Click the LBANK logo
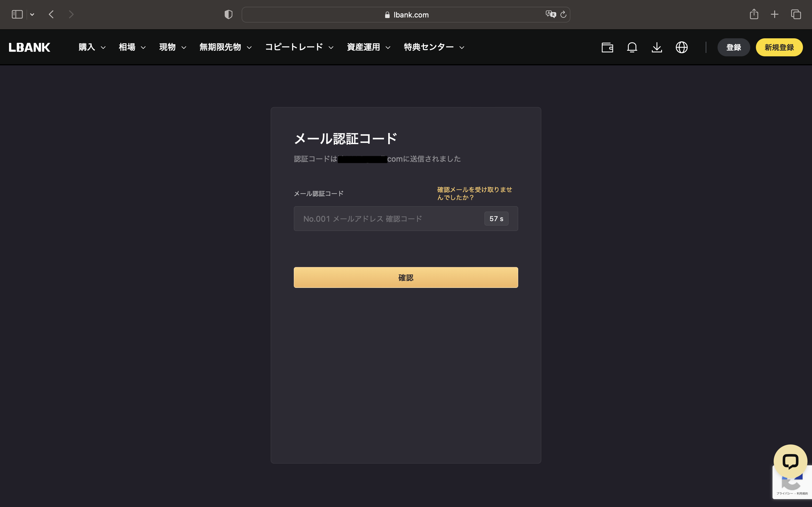This screenshot has width=812, height=507. 30,47
